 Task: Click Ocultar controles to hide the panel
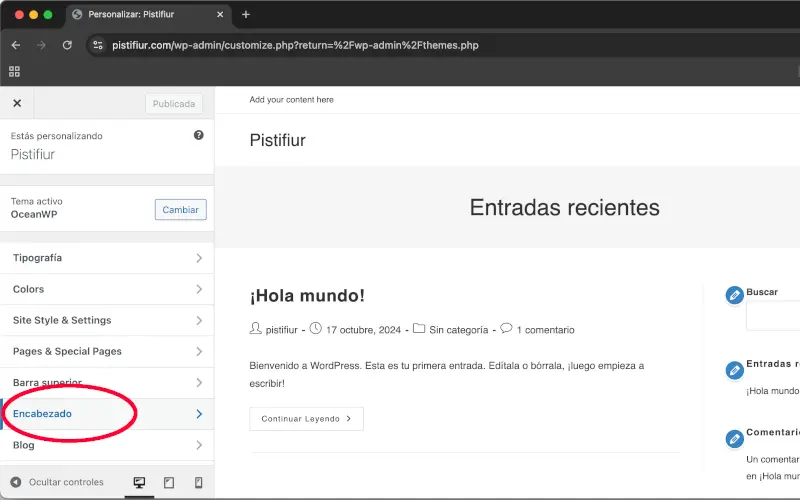[x=57, y=482]
